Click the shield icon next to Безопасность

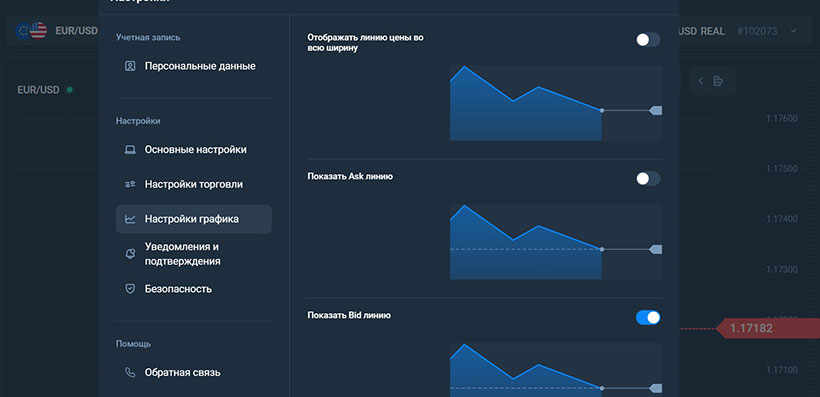tap(130, 289)
